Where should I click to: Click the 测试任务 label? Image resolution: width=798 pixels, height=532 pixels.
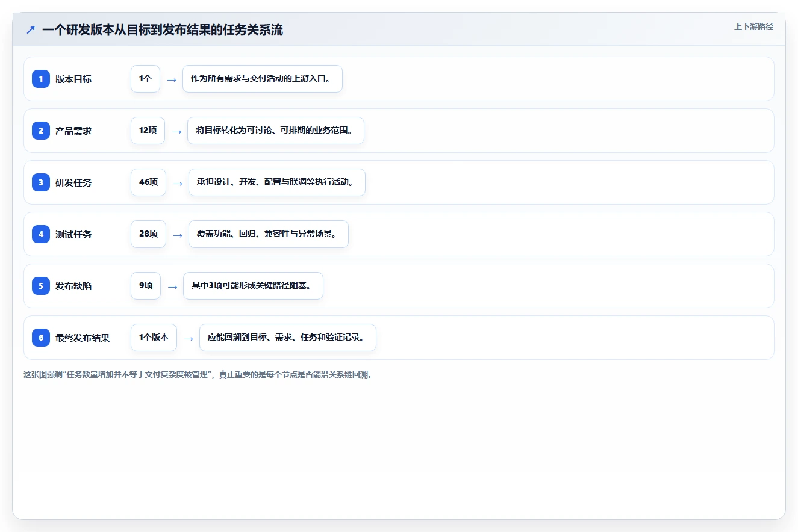point(73,234)
